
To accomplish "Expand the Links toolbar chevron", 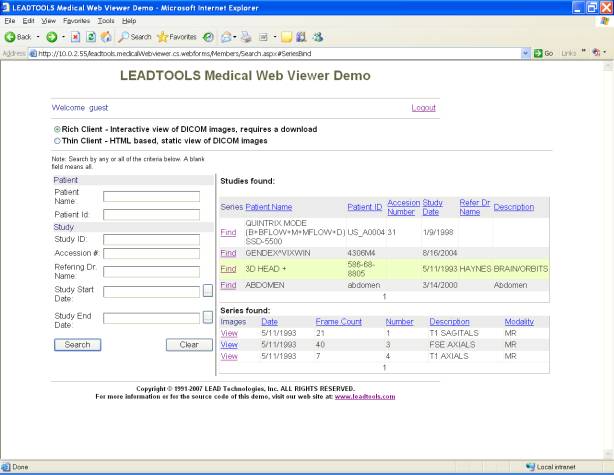I will point(584,51).
